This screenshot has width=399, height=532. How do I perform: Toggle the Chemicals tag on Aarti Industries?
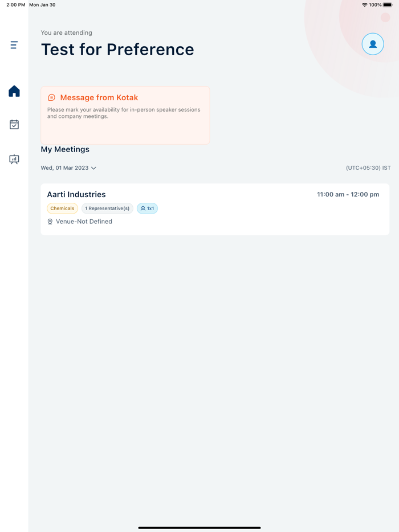coord(62,208)
